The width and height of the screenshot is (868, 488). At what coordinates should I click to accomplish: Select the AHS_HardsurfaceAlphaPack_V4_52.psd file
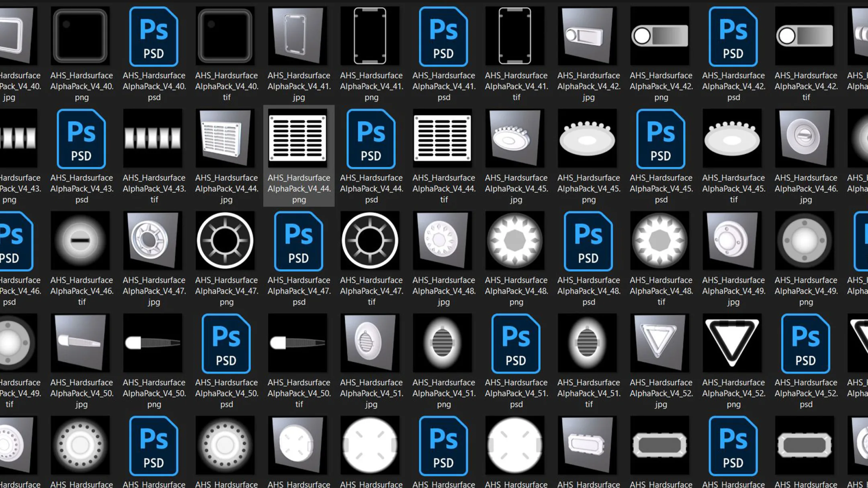coord(805,343)
